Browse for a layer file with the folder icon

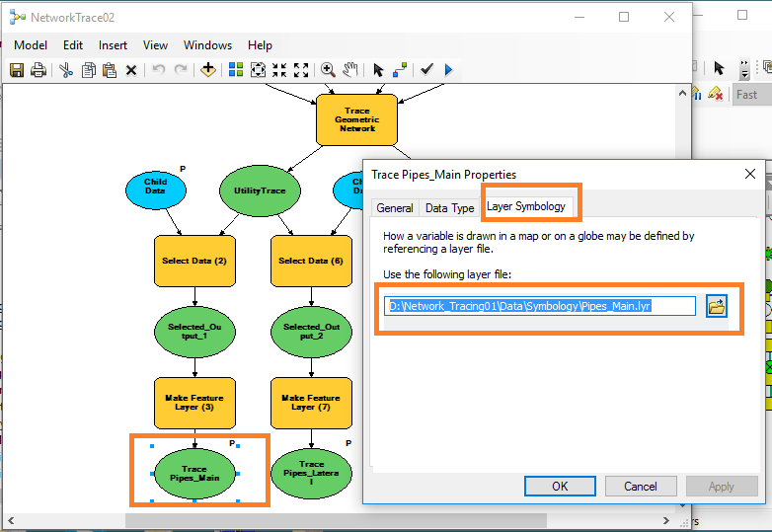(717, 306)
